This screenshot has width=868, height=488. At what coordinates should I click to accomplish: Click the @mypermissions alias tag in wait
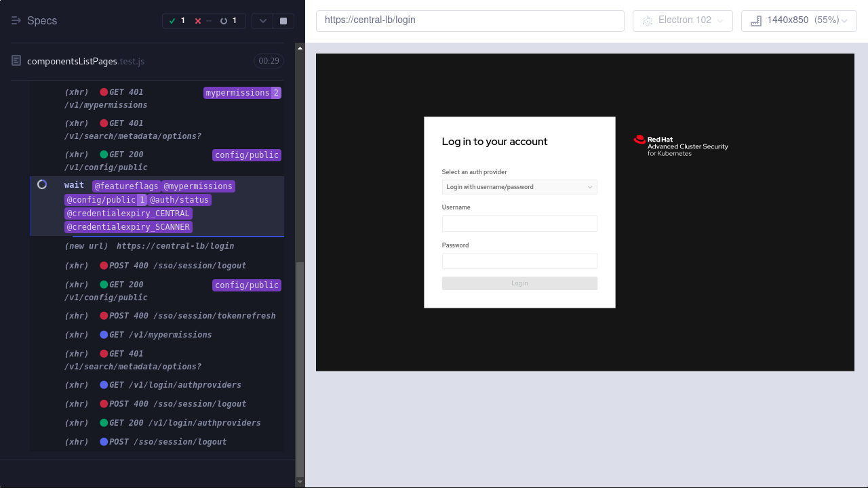pyautogui.click(x=198, y=186)
